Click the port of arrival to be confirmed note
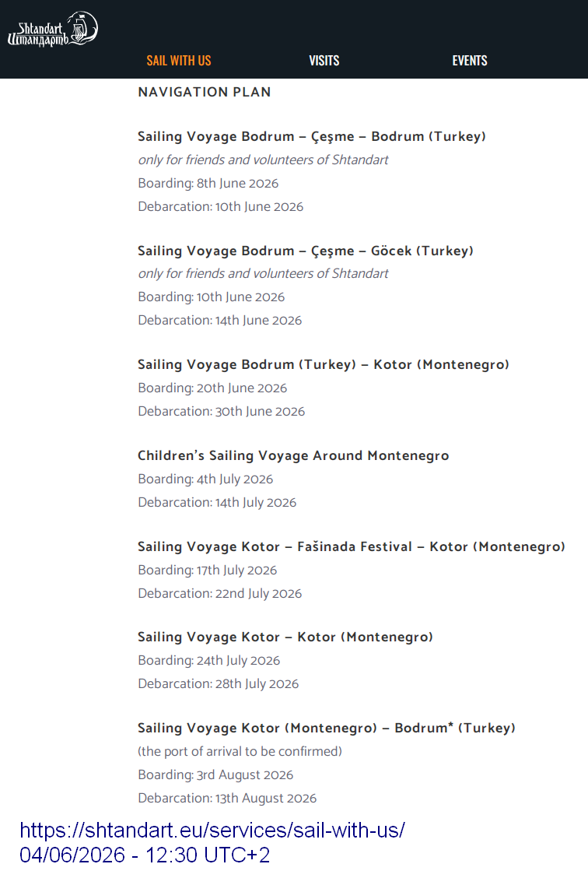 tap(240, 751)
